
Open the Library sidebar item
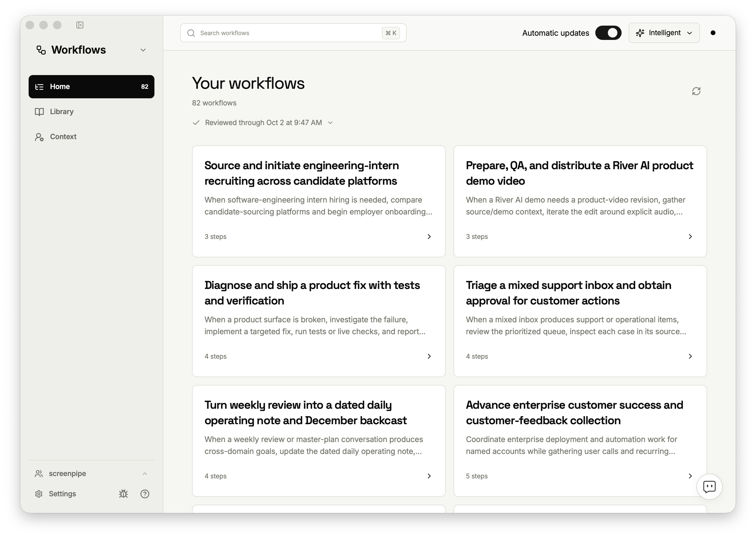[92, 112]
